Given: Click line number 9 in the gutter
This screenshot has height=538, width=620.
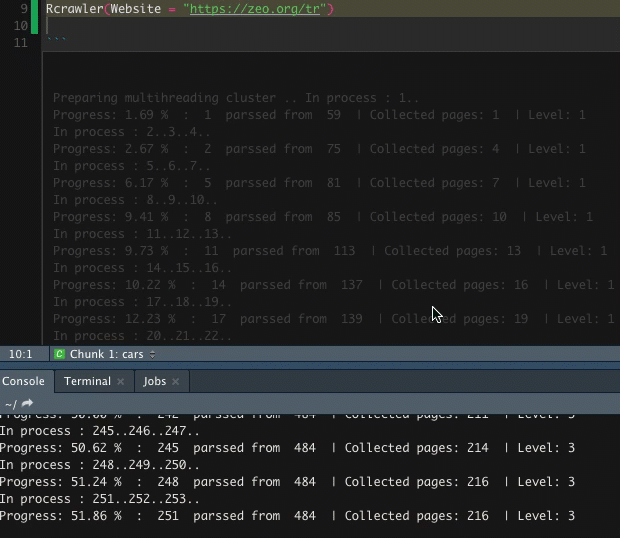Looking at the screenshot, I should coord(24,9).
